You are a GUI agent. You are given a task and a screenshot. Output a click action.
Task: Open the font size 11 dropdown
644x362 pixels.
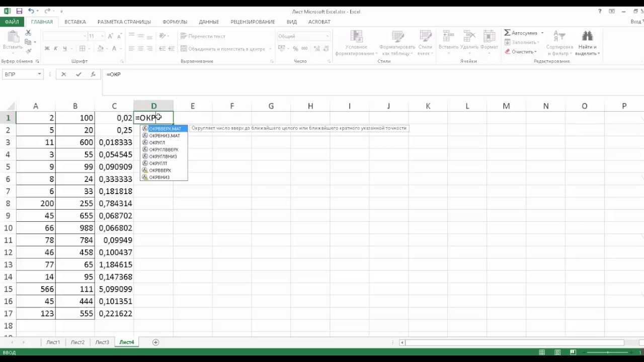point(103,36)
